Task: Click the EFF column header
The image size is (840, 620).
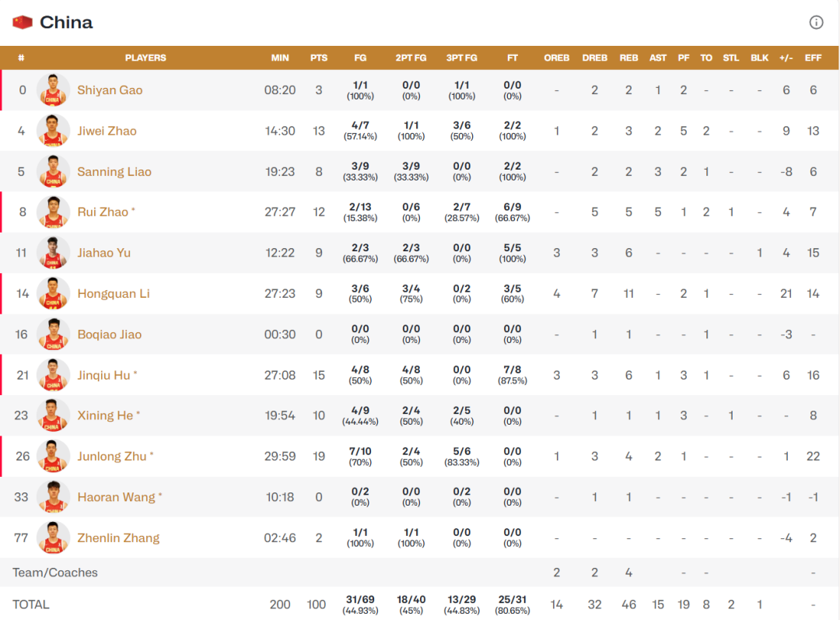Action: click(x=813, y=58)
